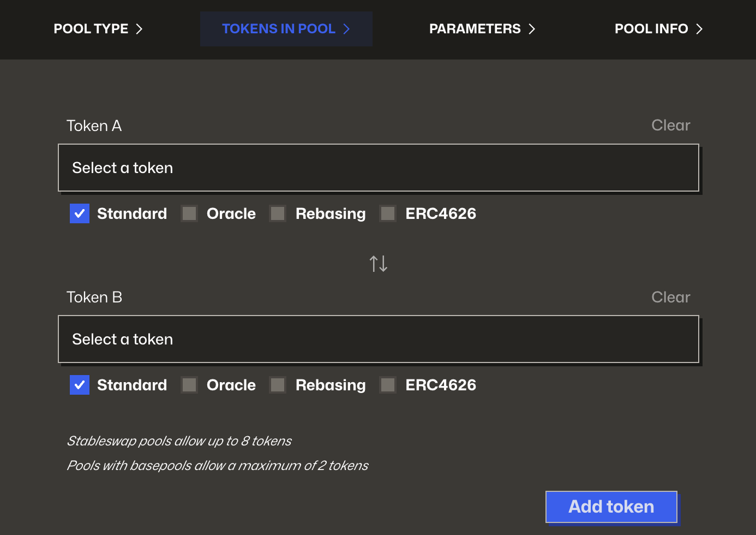The height and width of the screenshot is (535, 756).
Task: Clear the Token B selection
Action: 670,297
